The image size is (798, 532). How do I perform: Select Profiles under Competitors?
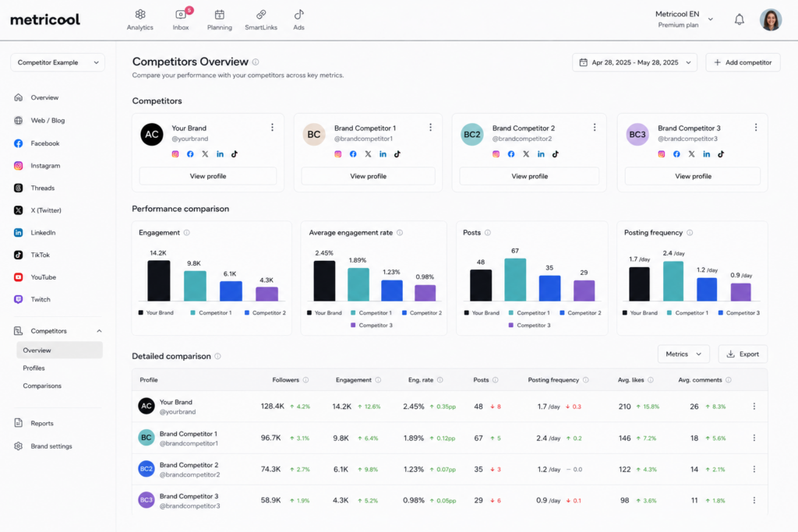pos(34,368)
